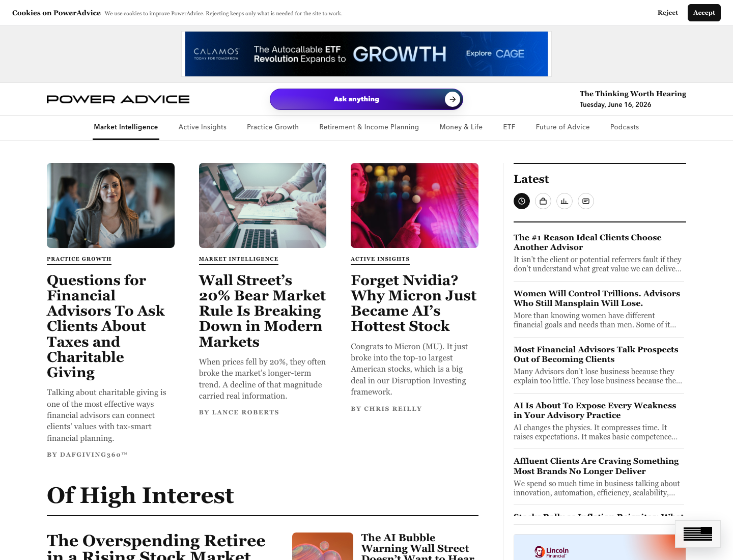Image resolution: width=733 pixels, height=560 pixels.
Task: Open the AI Bubble article bubble thumbnail
Action: point(323,546)
